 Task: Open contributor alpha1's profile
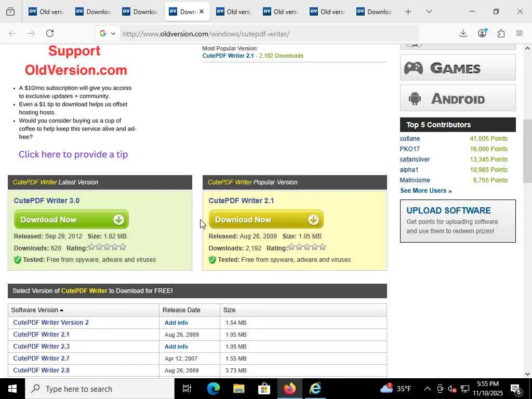click(x=409, y=170)
